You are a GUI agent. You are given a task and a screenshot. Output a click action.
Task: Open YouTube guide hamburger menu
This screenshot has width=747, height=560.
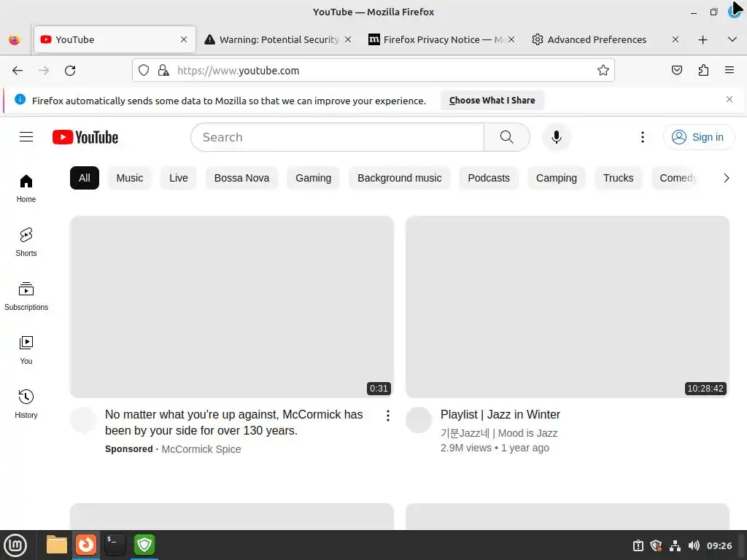pos(26,137)
